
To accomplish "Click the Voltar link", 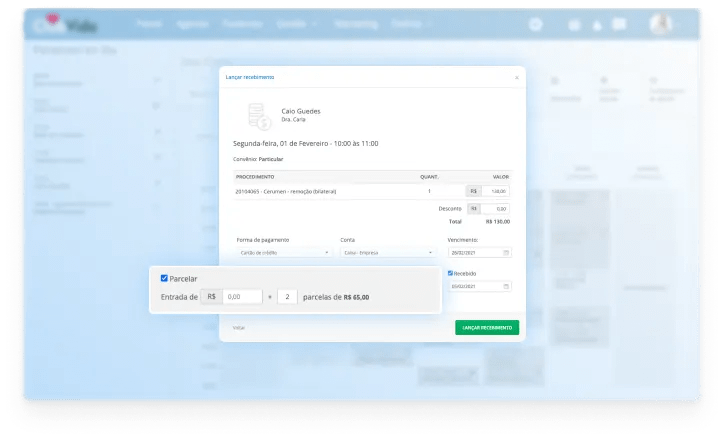I will [x=239, y=327].
